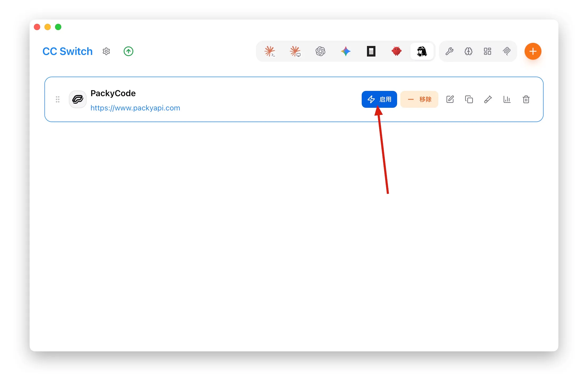Maximize the window with the green button
The height and width of the screenshot is (391, 588).
pyautogui.click(x=58, y=27)
